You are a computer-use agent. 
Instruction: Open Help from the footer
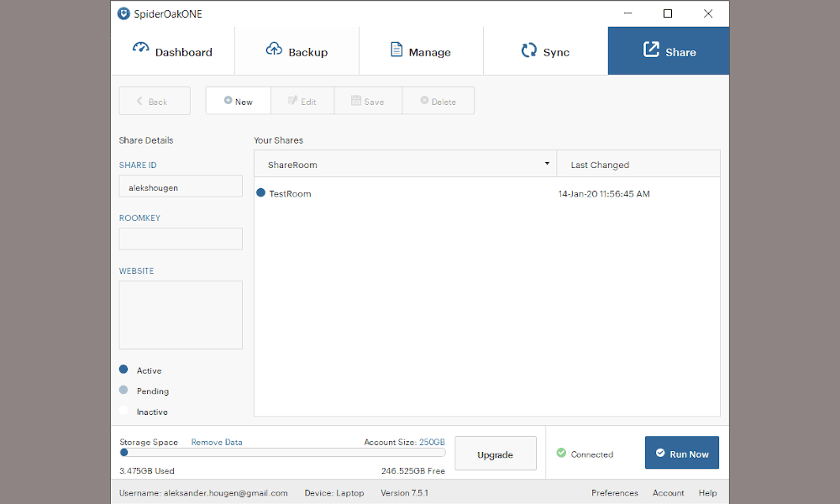pos(707,493)
